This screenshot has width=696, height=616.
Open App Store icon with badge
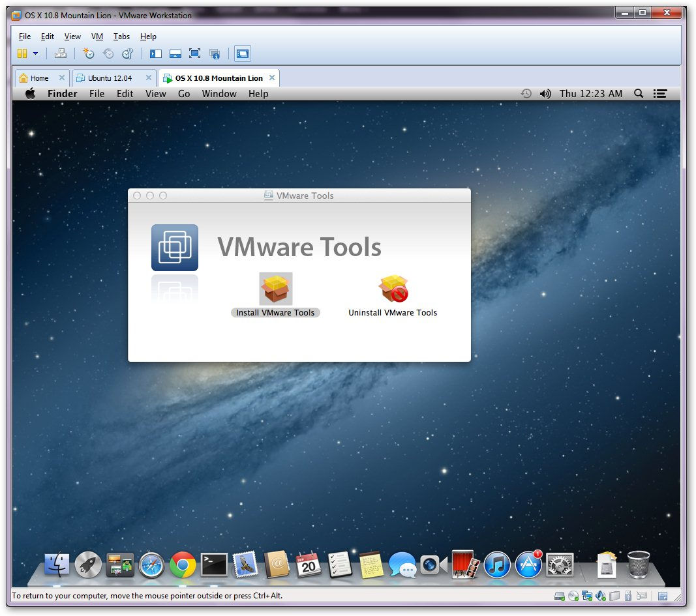coord(528,565)
